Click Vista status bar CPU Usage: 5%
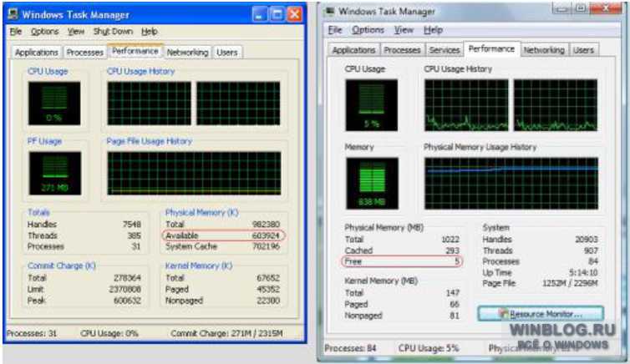 429,348
